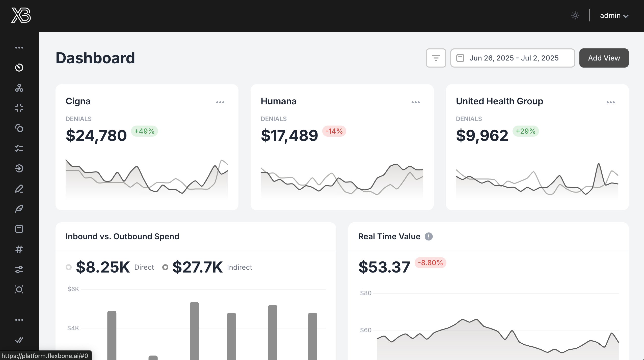Click the Cigna +49% badge
Viewport: 644px width, 360px height.
coord(144,131)
